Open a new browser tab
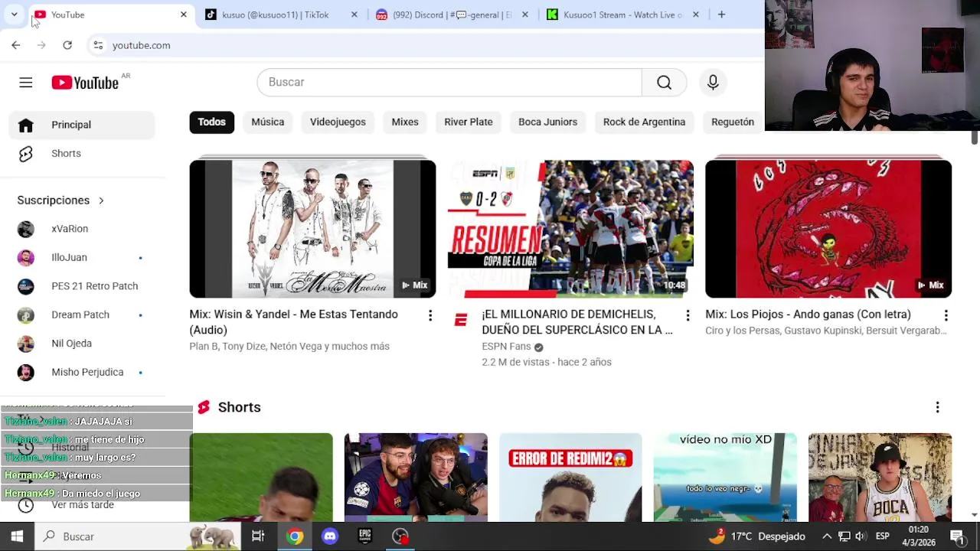Screen dimensions: 980x551 coord(721,15)
